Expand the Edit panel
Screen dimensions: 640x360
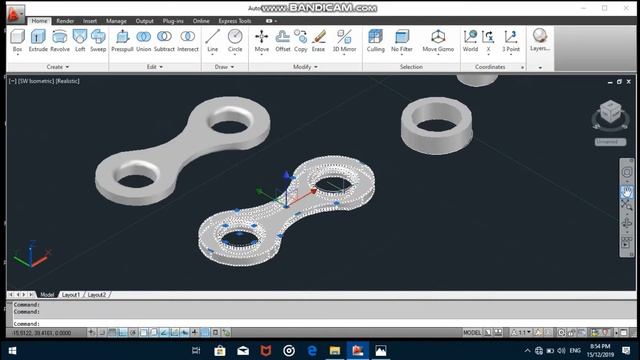155,67
